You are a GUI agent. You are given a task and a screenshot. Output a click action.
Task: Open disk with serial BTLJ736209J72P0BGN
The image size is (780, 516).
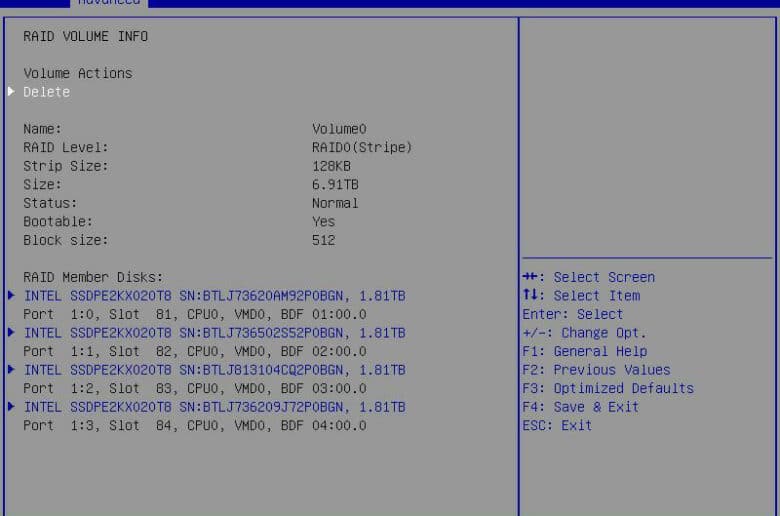point(214,408)
